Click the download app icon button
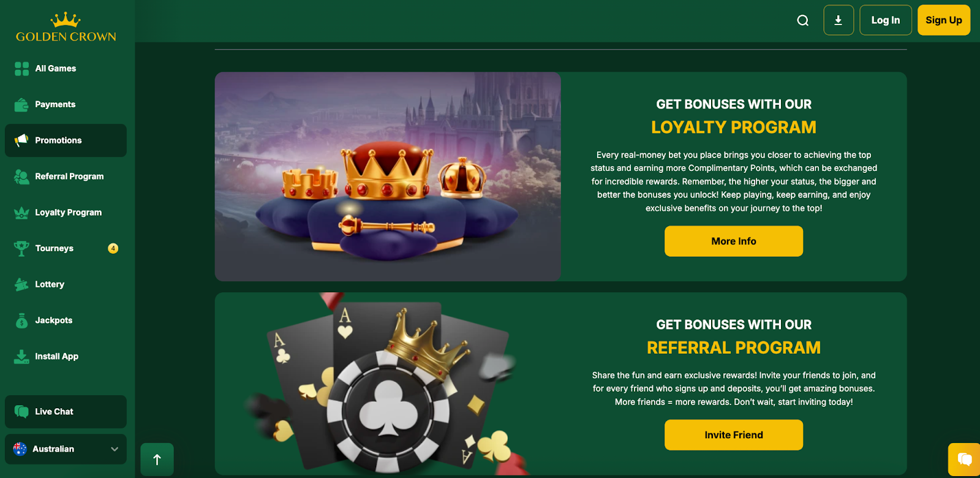Image resolution: width=980 pixels, height=478 pixels. (839, 20)
